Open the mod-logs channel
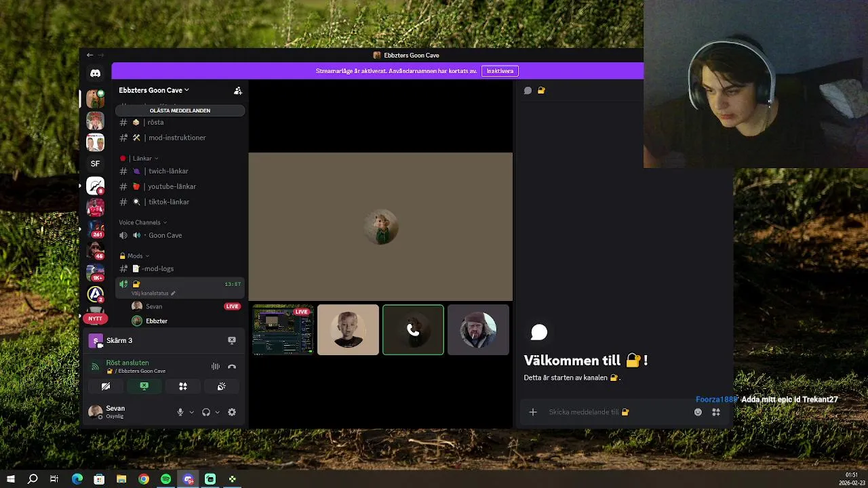This screenshot has height=488, width=868. pos(180,268)
